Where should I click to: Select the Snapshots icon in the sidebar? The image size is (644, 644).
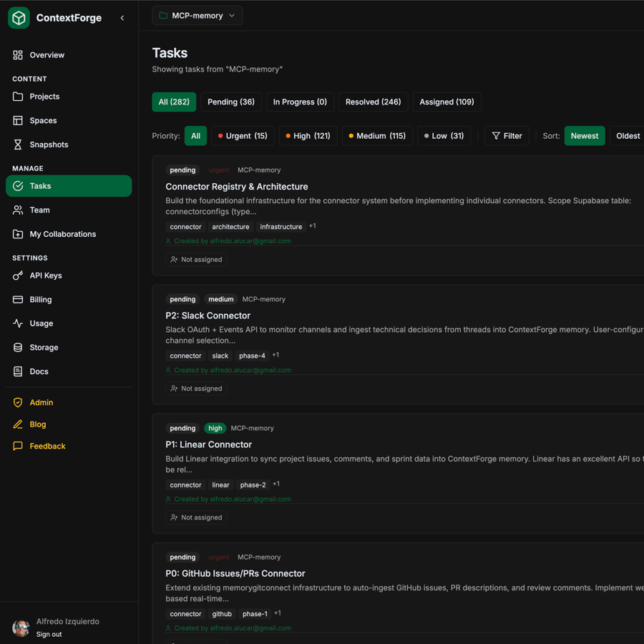(x=17, y=144)
